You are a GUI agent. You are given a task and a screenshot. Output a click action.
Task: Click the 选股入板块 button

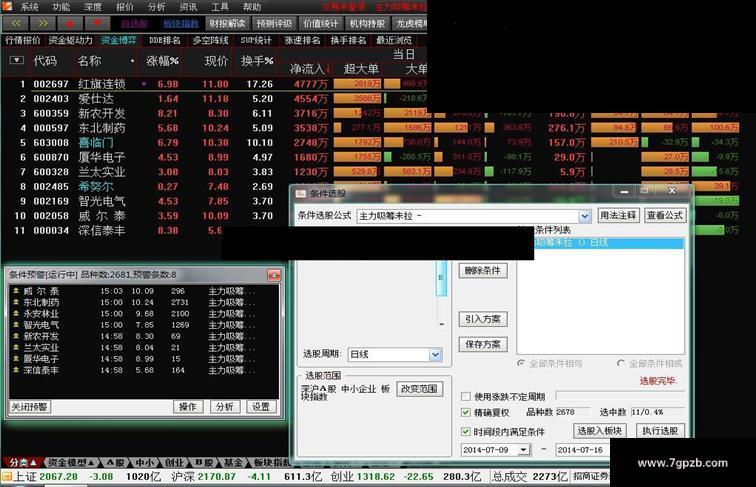pyautogui.click(x=600, y=431)
